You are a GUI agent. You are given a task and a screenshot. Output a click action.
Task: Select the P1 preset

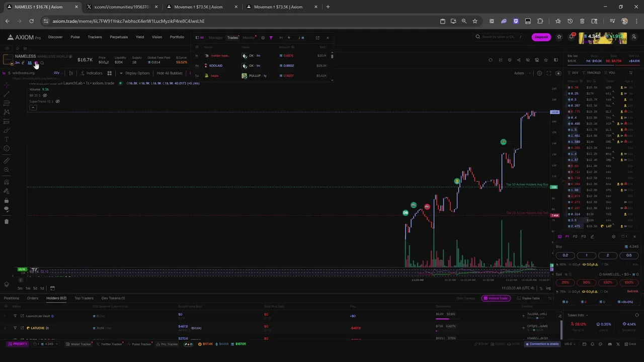[x=567, y=237]
